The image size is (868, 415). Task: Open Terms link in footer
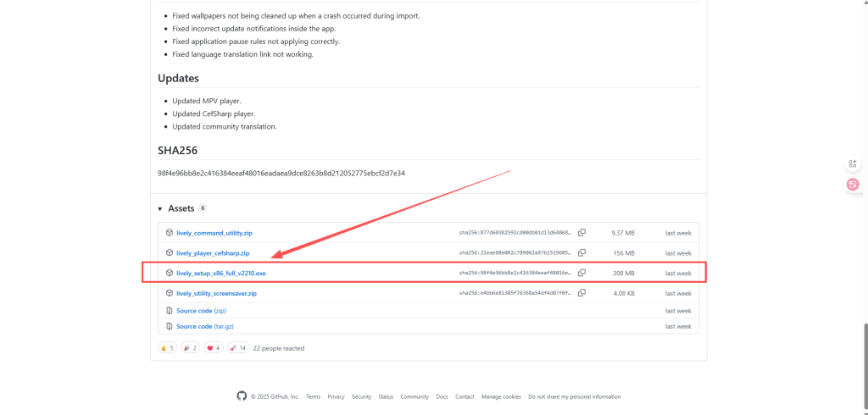click(313, 396)
